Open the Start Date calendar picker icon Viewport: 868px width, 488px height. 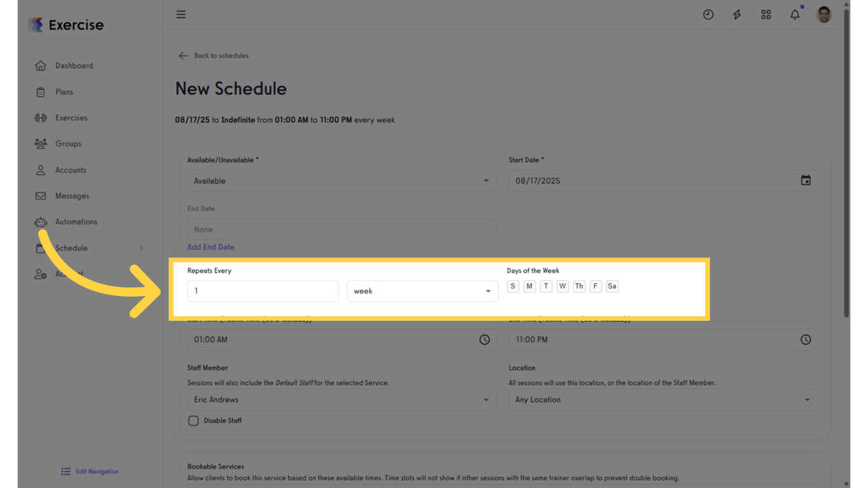tap(806, 180)
